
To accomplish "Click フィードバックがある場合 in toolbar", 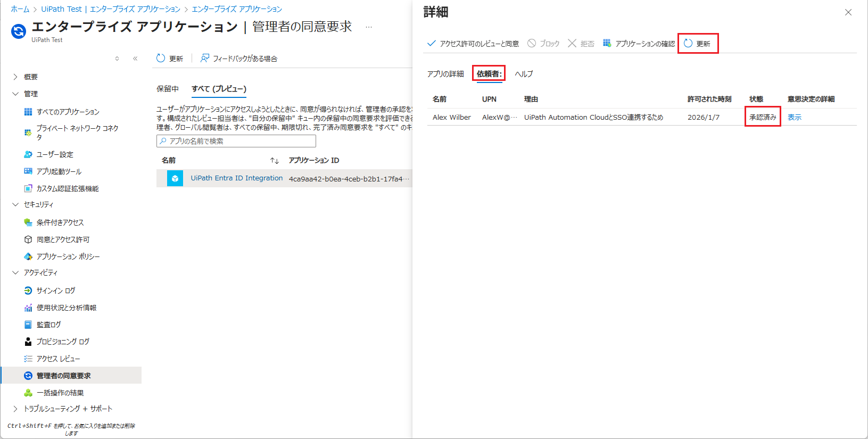I will pos(239,59).
